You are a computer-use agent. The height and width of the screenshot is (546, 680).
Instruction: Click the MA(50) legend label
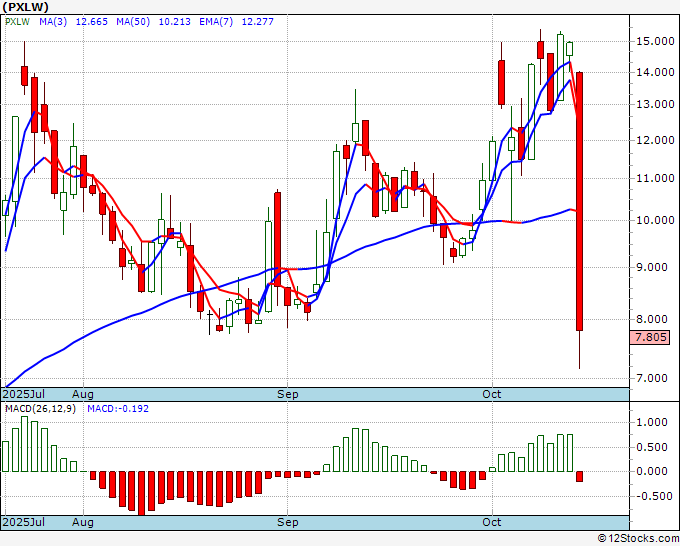pos(133,22)
